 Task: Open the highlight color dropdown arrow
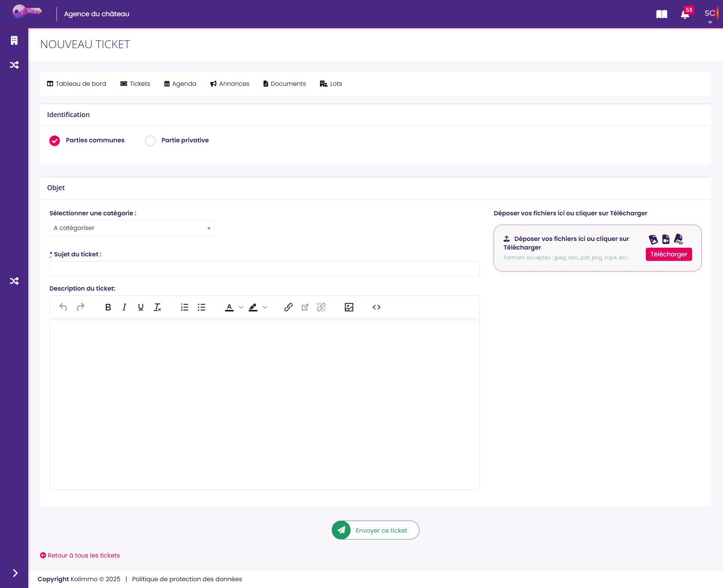point(265,307)
